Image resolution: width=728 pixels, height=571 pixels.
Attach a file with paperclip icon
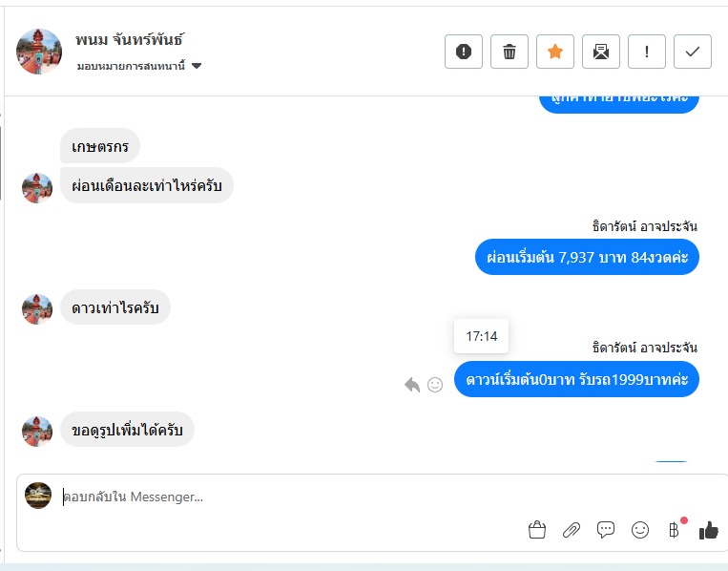click(x=572, y=530)
